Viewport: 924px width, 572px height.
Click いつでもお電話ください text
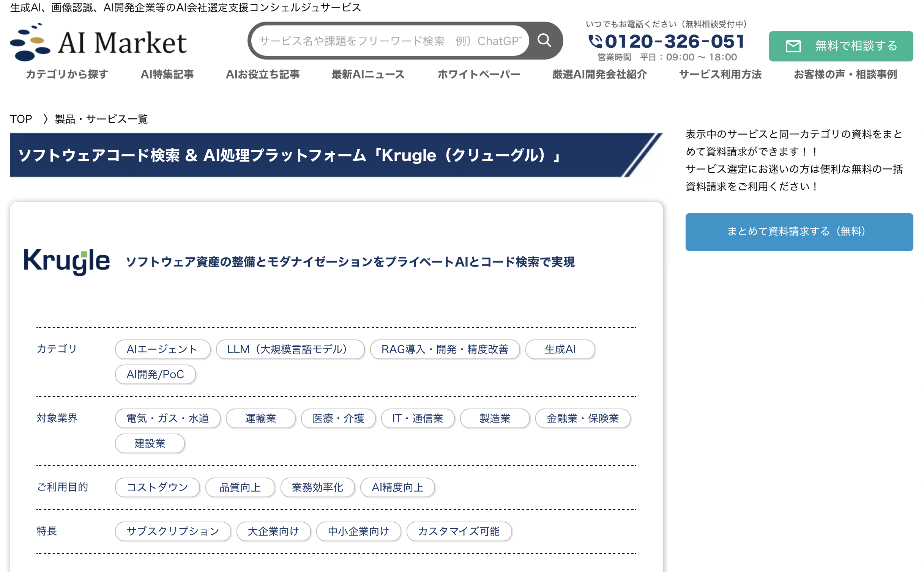666,24
